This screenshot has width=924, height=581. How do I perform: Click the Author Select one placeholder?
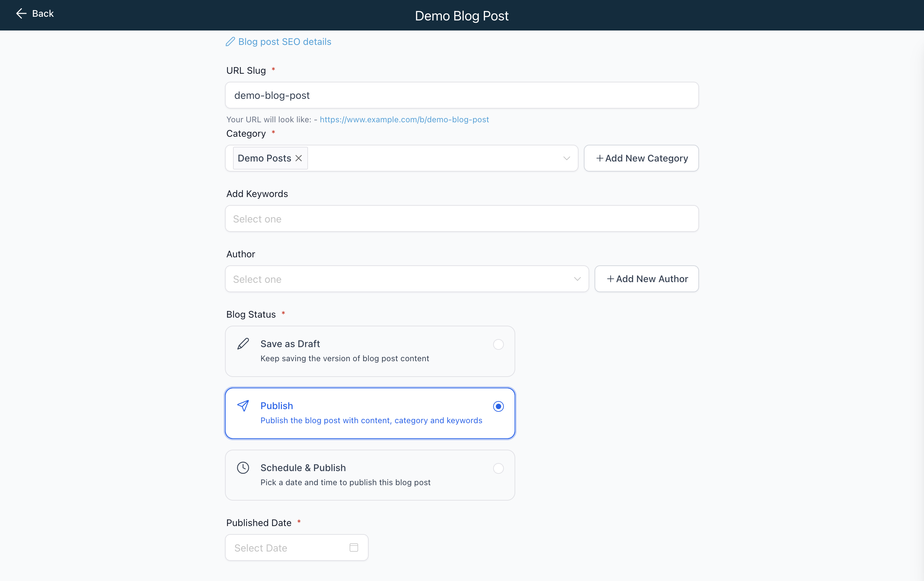(257, 279)
